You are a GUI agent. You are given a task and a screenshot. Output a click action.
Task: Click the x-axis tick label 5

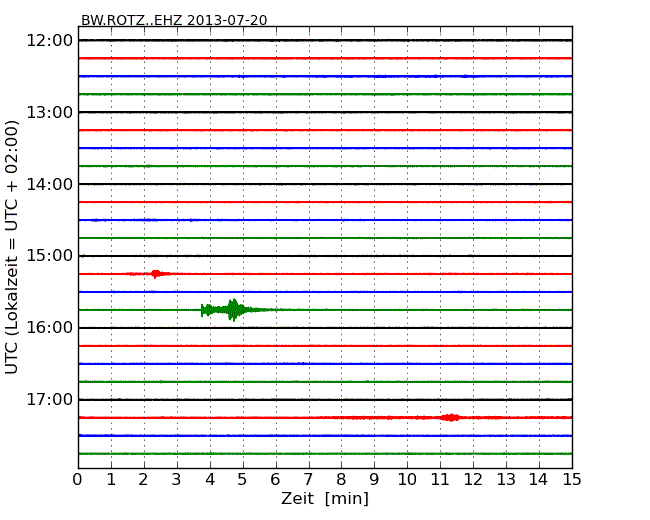[243, 480]
